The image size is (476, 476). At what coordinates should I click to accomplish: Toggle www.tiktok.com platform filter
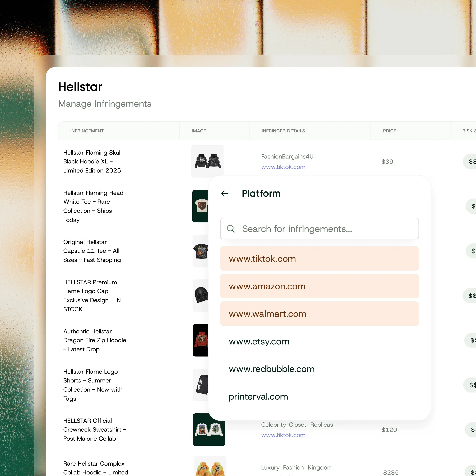319,259
